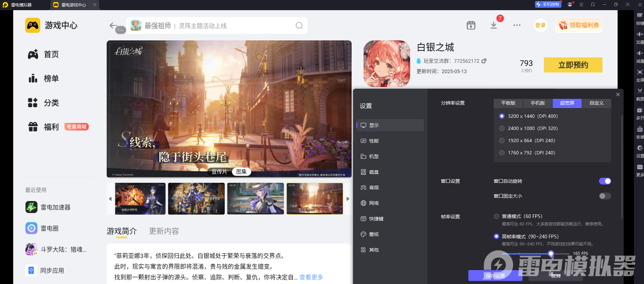Click the 立即预约 button
This screenshot has width=644, height=284.
(573, 65)
